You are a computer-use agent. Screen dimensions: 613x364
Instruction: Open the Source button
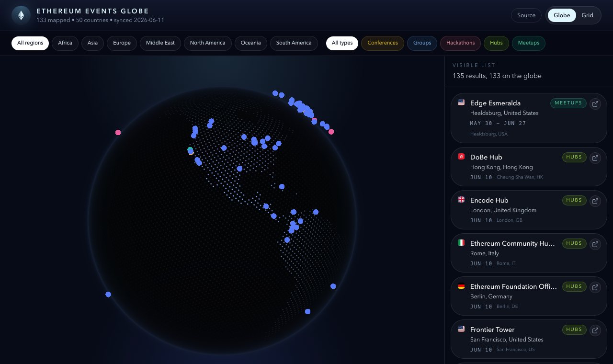tap(526, 15)
